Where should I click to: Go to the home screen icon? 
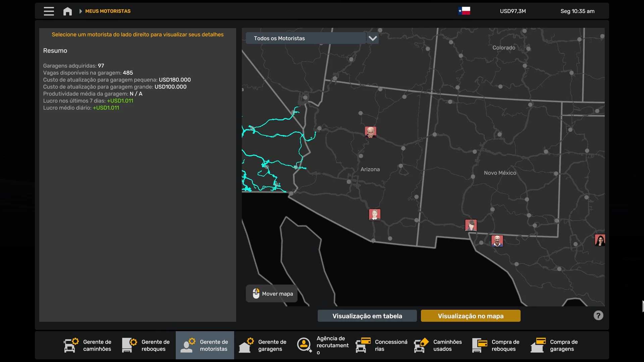[x=67, y=11]
